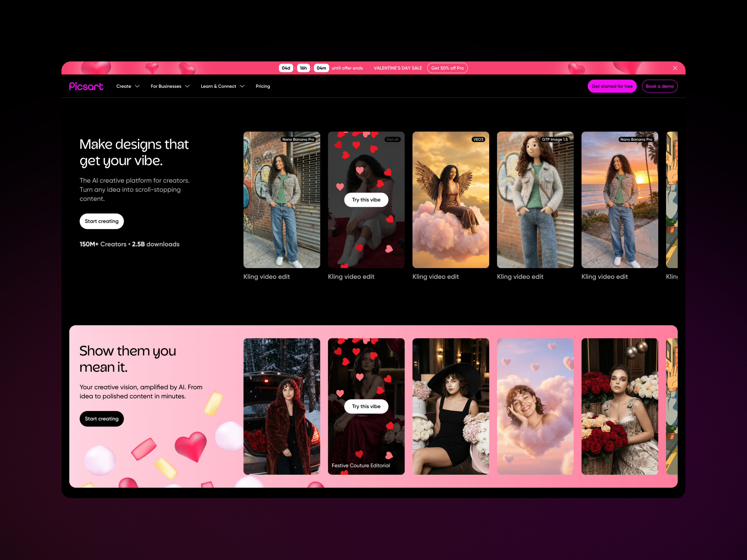Viewport: 747px width, 560px height.
Task: Click Try this vibe on Festive Couture Editorial
Action: coord(366,407)
